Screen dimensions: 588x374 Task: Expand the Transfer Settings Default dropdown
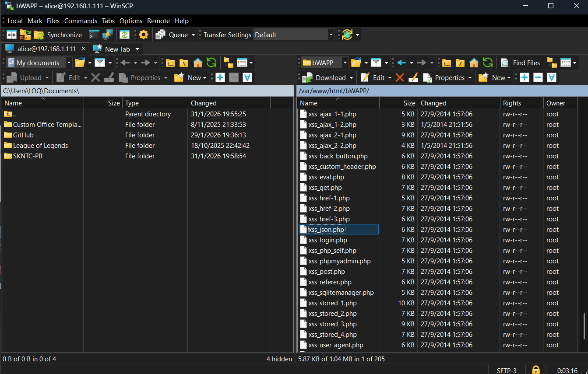[x=331, y=35]
